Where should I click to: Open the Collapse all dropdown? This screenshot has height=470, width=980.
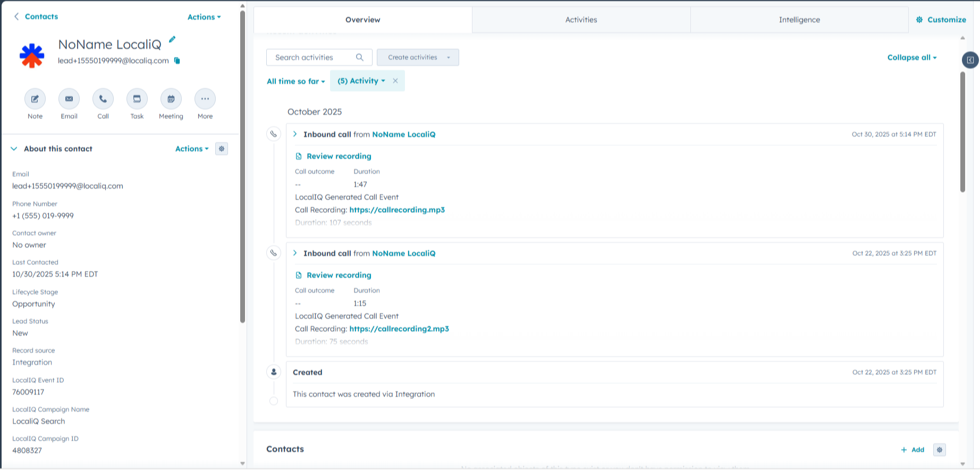click(912, 57)
